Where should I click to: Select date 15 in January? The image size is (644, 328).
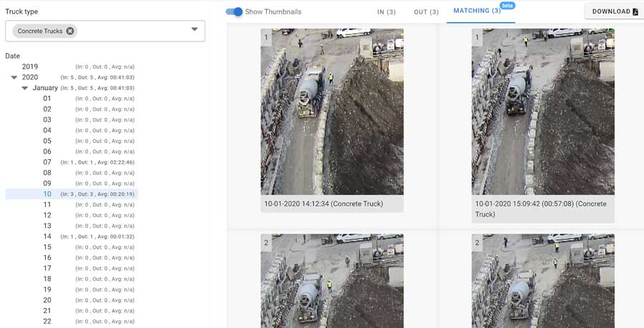(72, 247)
